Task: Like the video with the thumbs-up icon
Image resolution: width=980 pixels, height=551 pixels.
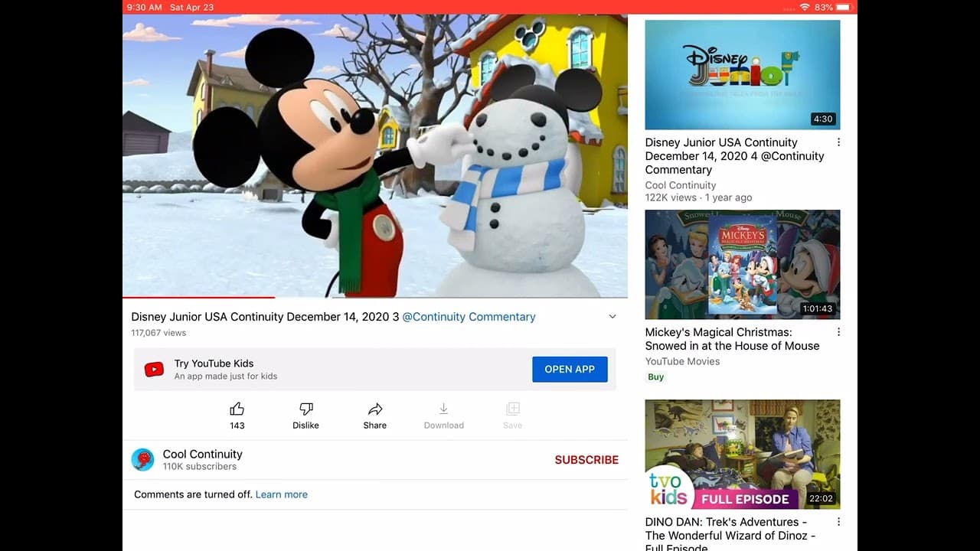Action: pos(237,409)
